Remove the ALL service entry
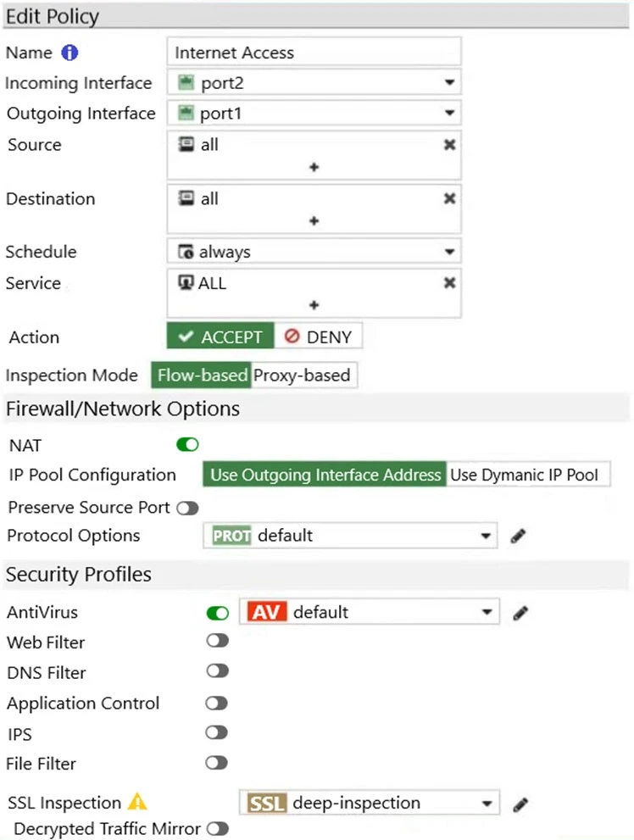The width and height of the screenshot is (634, 840). pyautogui.click(x=449, y=283)
